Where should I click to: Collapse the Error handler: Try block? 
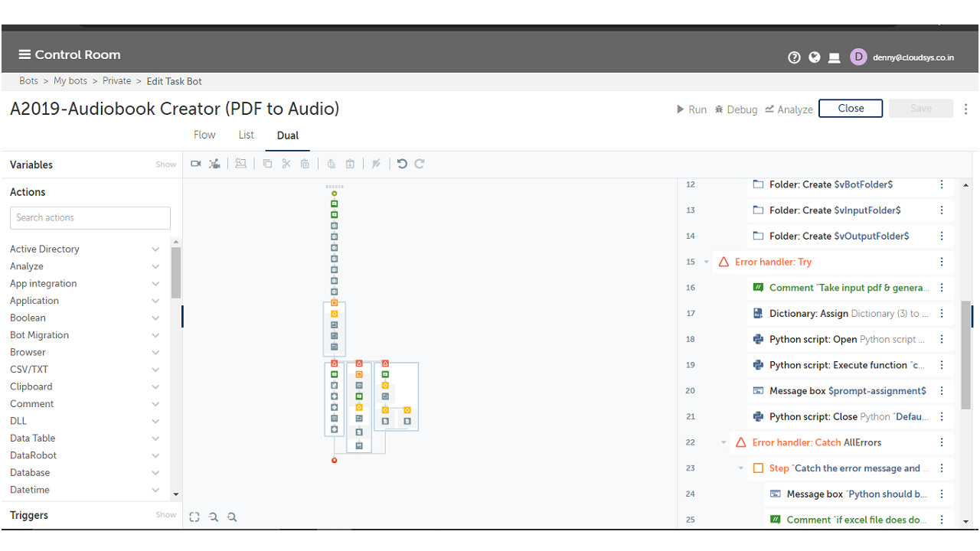[707, 262]
